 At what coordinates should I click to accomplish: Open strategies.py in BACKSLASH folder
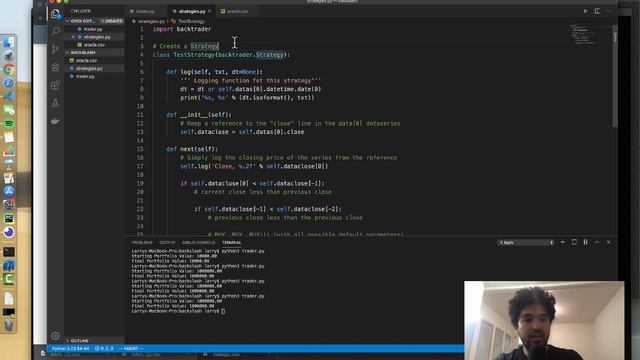click(x=89, y=68)
